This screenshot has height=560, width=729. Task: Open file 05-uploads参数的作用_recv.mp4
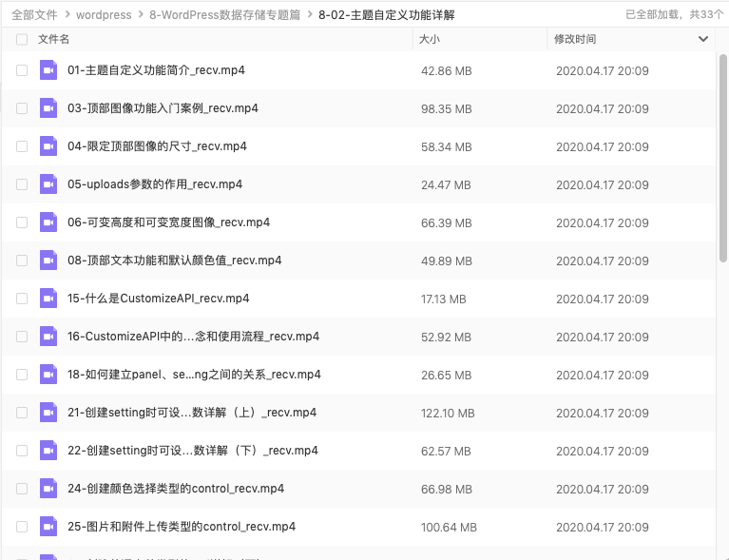point(155,184)
